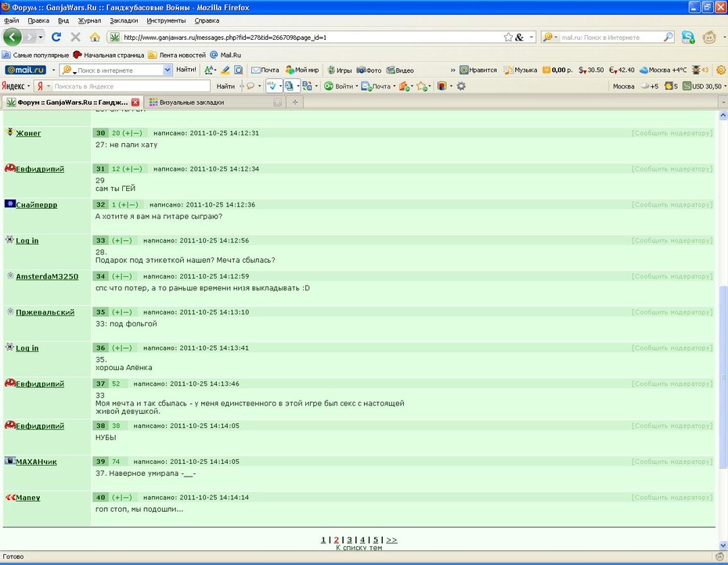
Task: Switch to the Визуальные закладки tab
Action: point(192,103)
